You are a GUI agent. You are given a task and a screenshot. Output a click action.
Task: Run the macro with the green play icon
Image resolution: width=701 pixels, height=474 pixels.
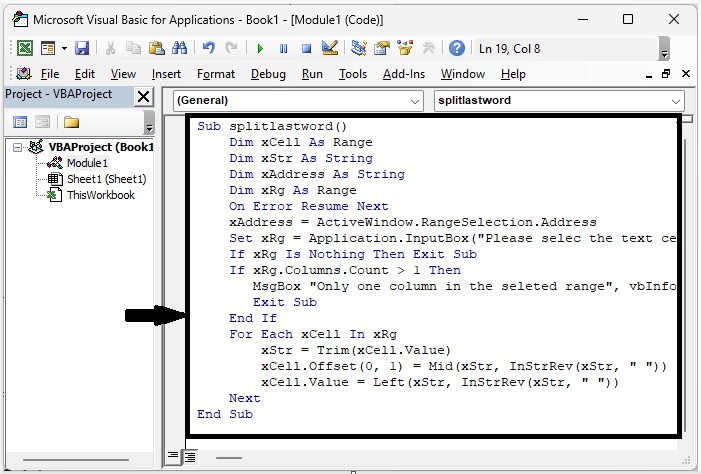(x=260, y=48)
